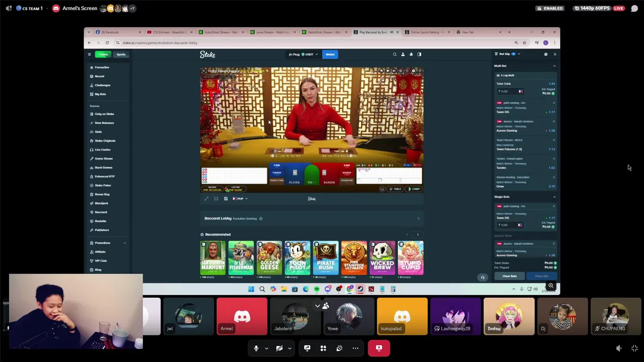The height and width of the screenshot is (362, 644).
Task: Open the Discord Activities launcher
Action: pyautogui.click(x=323, y=348)
